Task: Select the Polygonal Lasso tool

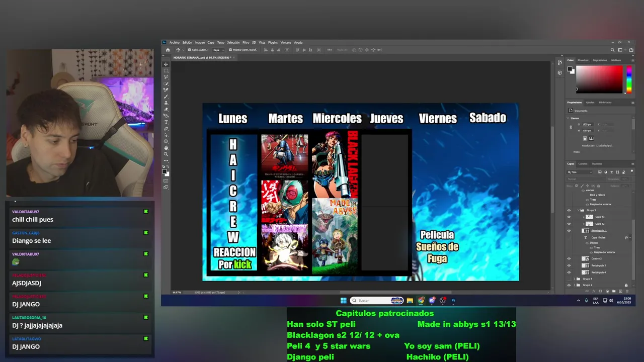Action: click(166, 77)
